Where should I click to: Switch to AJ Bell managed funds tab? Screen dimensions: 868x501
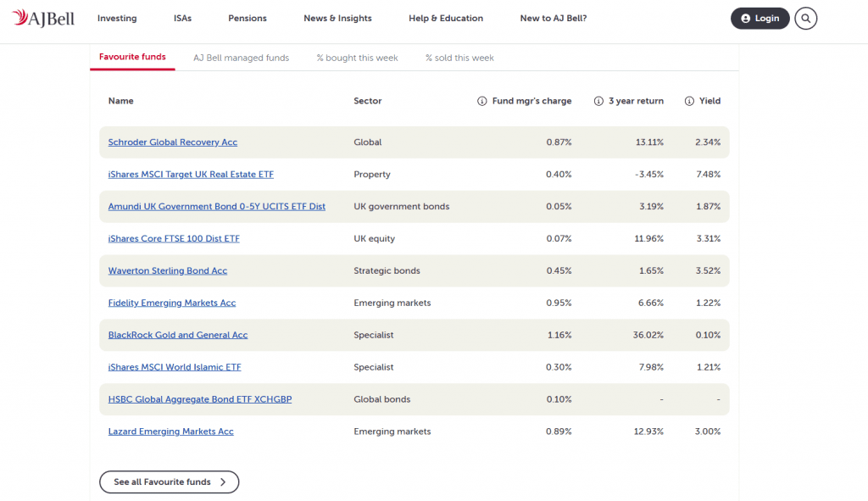pos(241,58)
